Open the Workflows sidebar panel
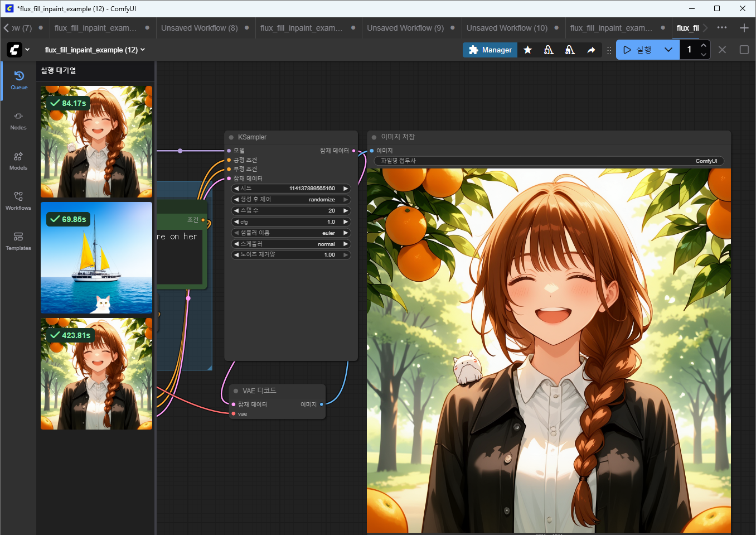The height and width of the screenshot is (535, 756). (x=18, y=201)
